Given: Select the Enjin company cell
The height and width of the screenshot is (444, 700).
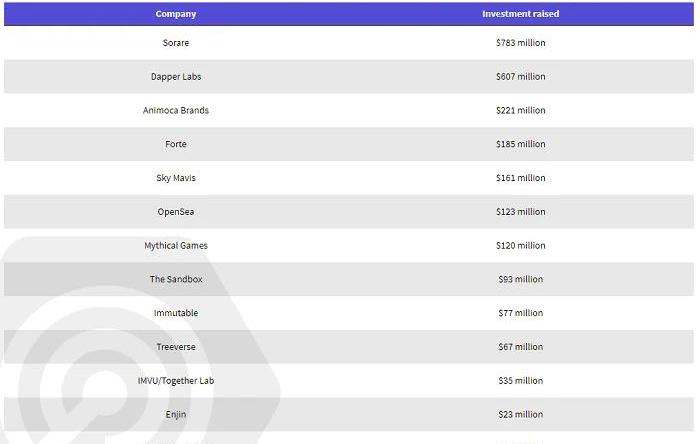Looking at the screenshot, I should (175, 415).
